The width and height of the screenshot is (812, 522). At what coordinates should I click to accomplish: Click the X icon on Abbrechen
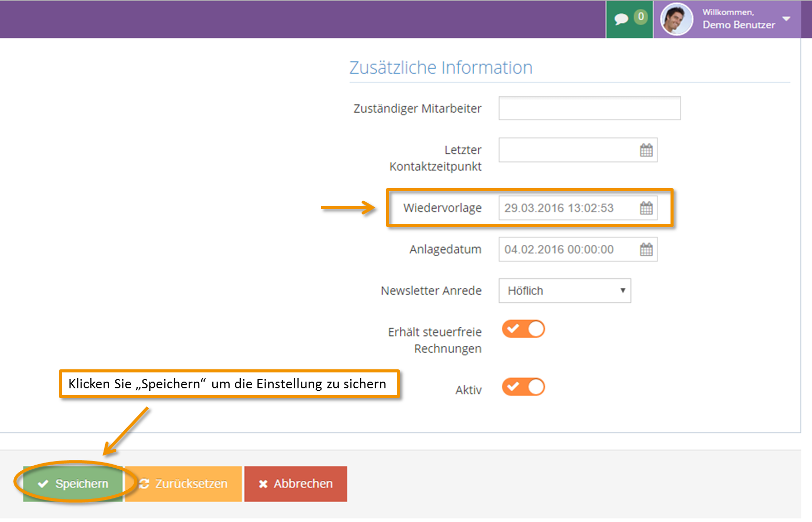coord(263,484)
